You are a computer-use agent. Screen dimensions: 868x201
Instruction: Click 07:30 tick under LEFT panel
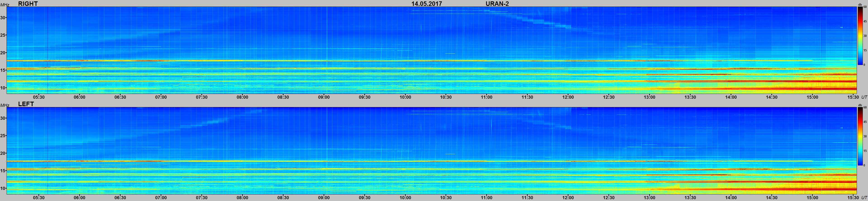click(201, 198)
